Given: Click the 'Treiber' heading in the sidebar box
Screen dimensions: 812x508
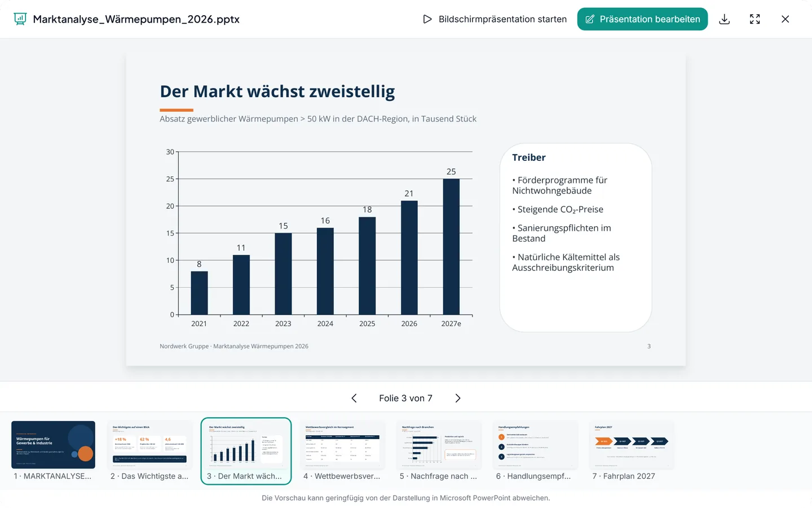Looking at the screenshot, I should click(x=529, y=157).
